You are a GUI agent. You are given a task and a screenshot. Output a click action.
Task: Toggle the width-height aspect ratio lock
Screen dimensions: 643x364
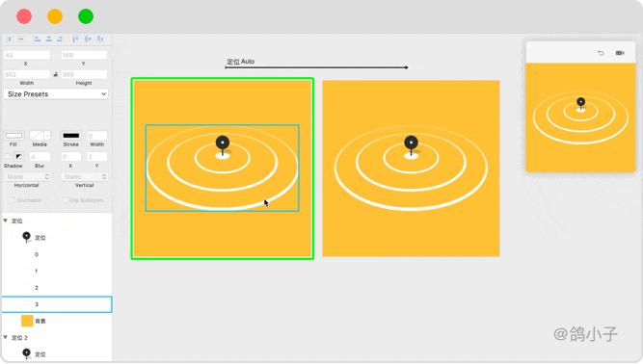pyautogui.click(x=55, y=74)
